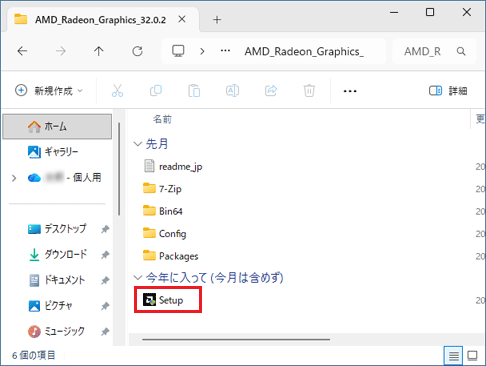Go back with the left arrow button
486x366 pixels.
pyautogui.click(x=22, y=51)
